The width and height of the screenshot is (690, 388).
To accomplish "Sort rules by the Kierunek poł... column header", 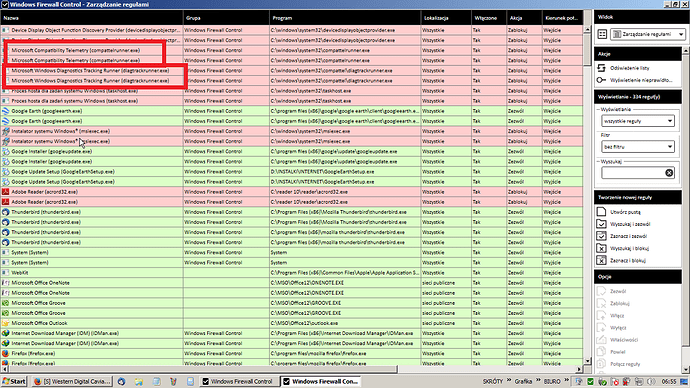I will pyautogui.click(x=563, y=18).
